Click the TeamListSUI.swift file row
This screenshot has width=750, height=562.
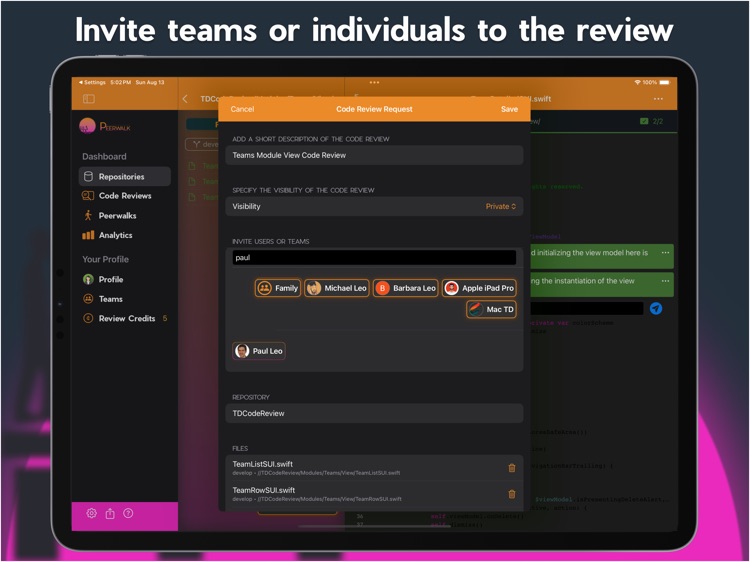click(x=374, y=468)
